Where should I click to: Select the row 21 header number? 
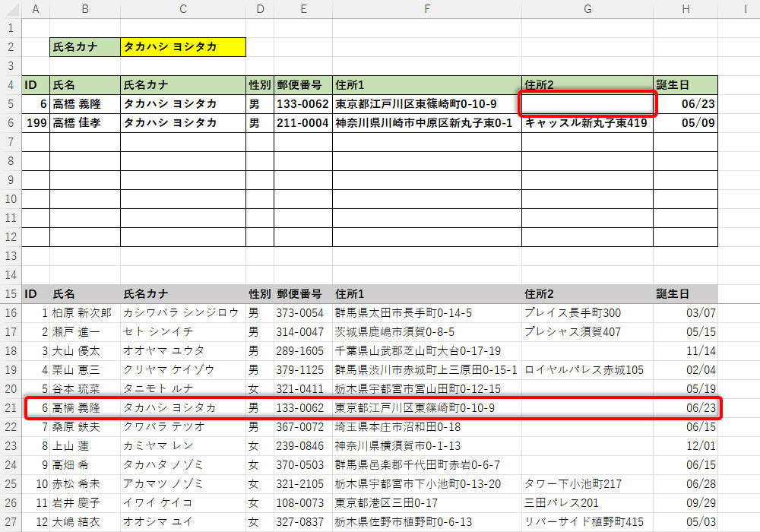click(11, 408)
